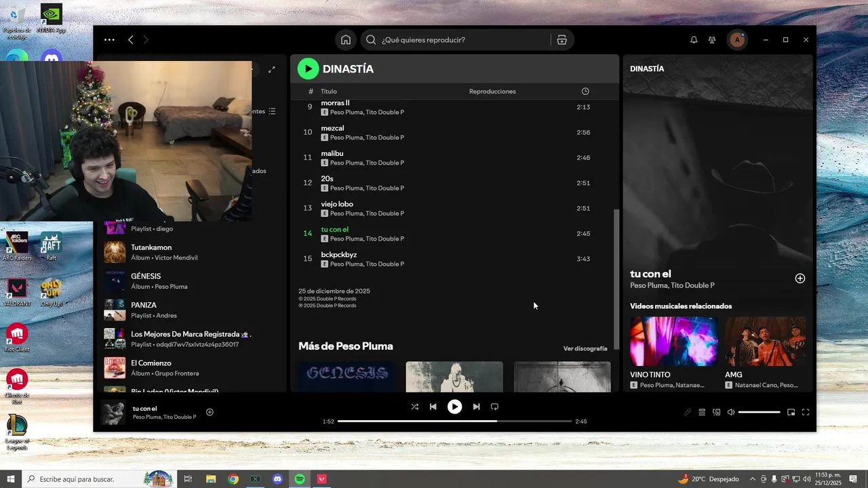The height and width of the screenshot is (488, 868).
Task: Open the weather widget 20°C Despejado
Action: coord(709,479)
